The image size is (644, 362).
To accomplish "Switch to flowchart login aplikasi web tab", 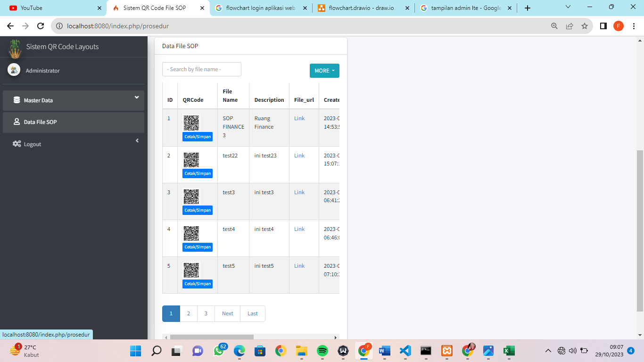I will tap(261, 8).
